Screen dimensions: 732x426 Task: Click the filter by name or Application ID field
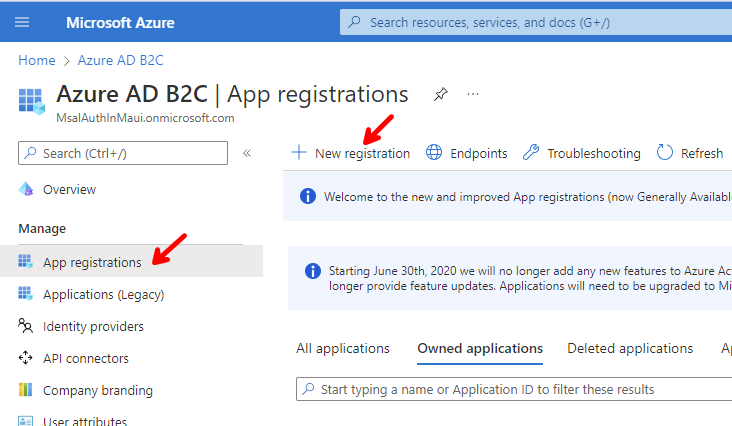tap(514, 389)
